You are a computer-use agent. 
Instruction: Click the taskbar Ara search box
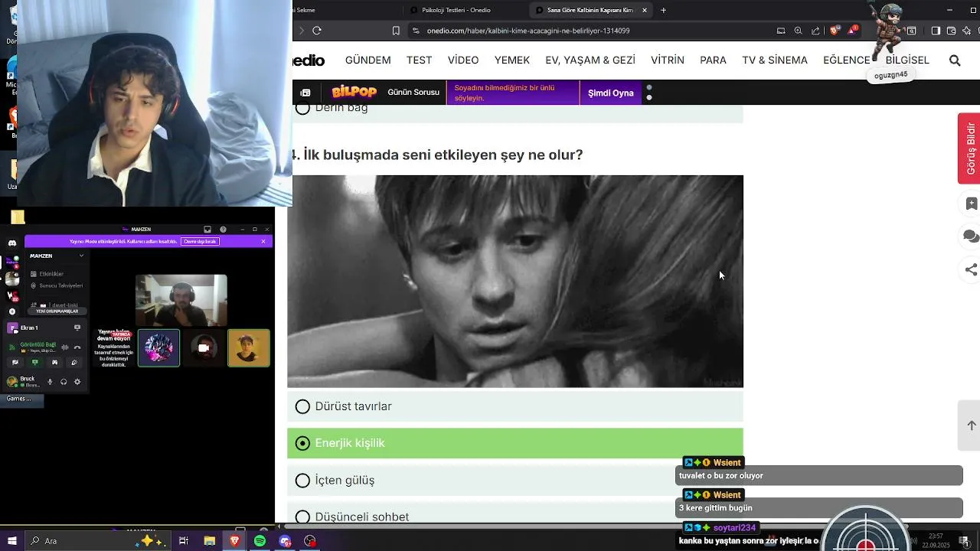(100, 541)
